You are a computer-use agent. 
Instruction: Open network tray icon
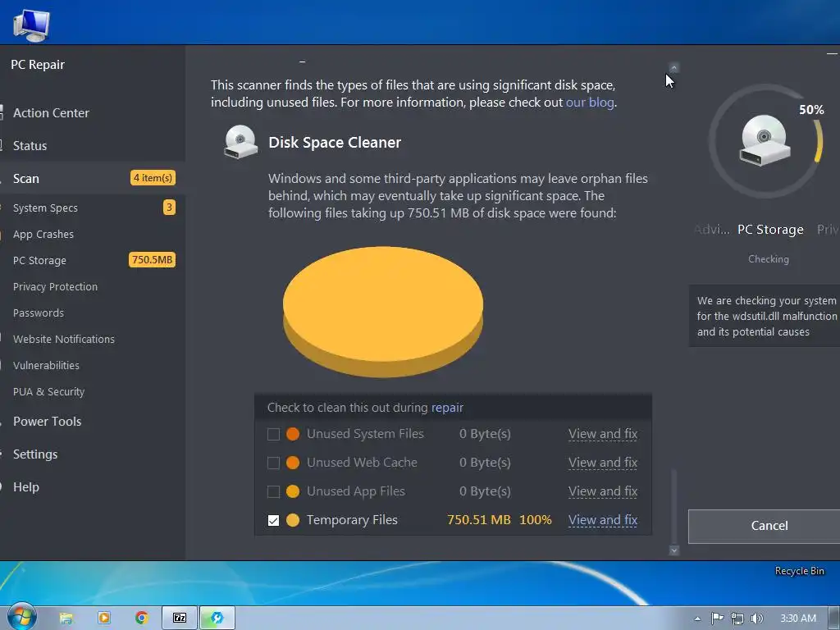(x=737, y=619)
